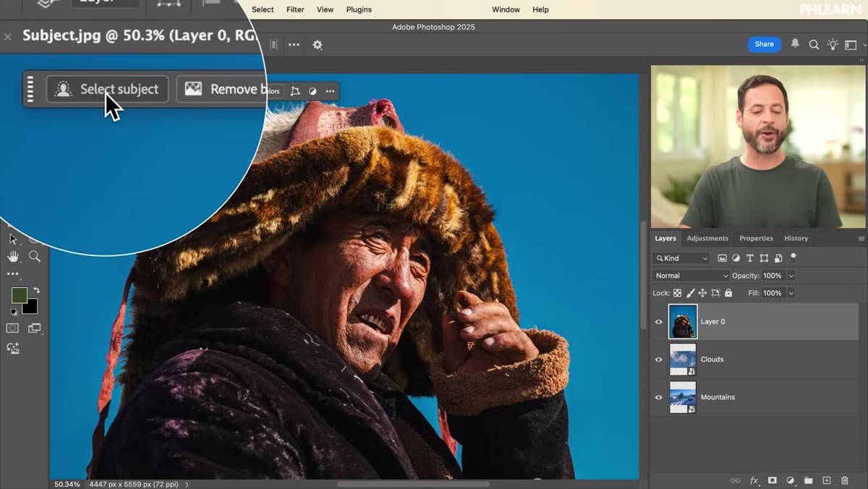Image resolution: width=868 pixels, height=489 pixels.
Task: Create a new layer plus icon
Action: coord(826,480)
